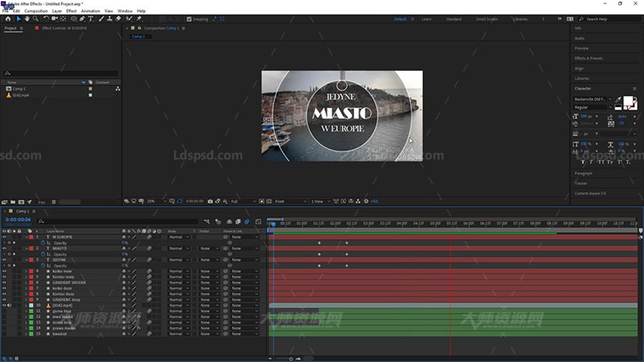Viewport: 644px width, 362px height.
Task: Click the motion blur enable icon in timeline
Action: tap(247, 222)
